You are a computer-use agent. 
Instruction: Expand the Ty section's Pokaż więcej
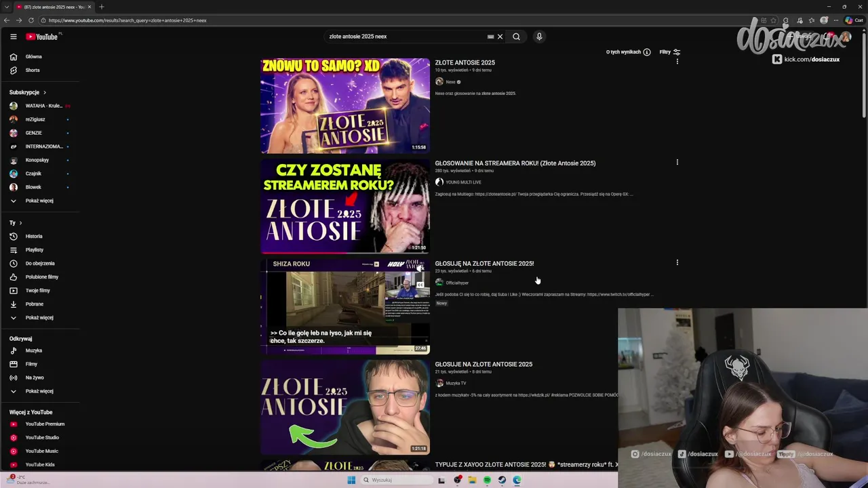click(40, 318)
